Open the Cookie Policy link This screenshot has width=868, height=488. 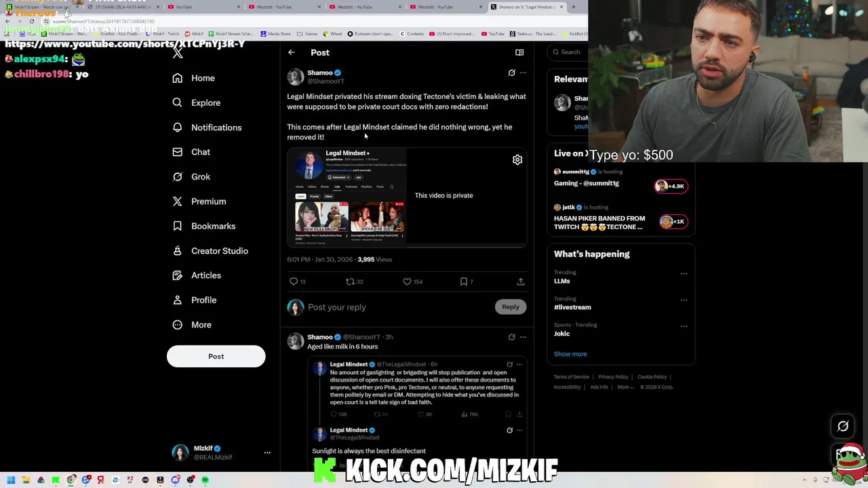pos(652,377)
